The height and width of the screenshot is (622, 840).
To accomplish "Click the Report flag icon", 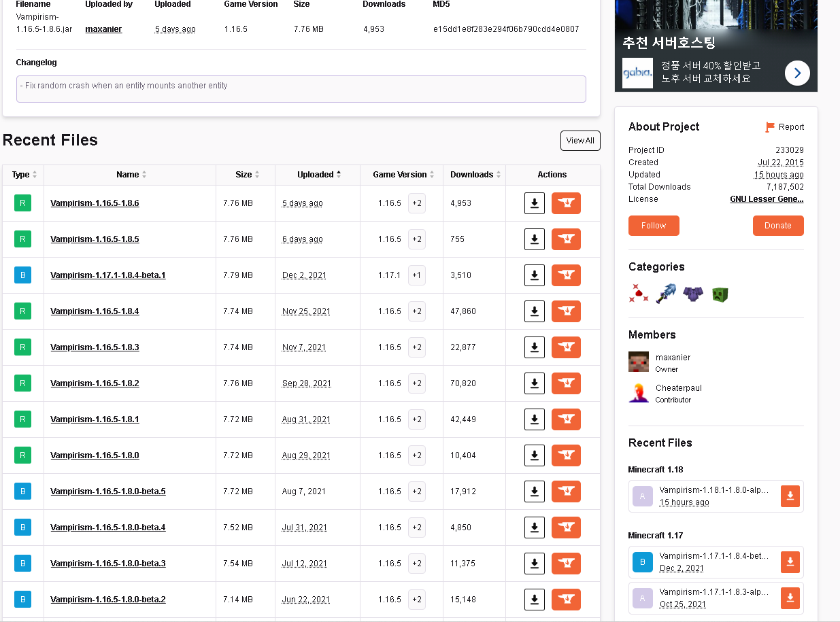I will (770, 127).
